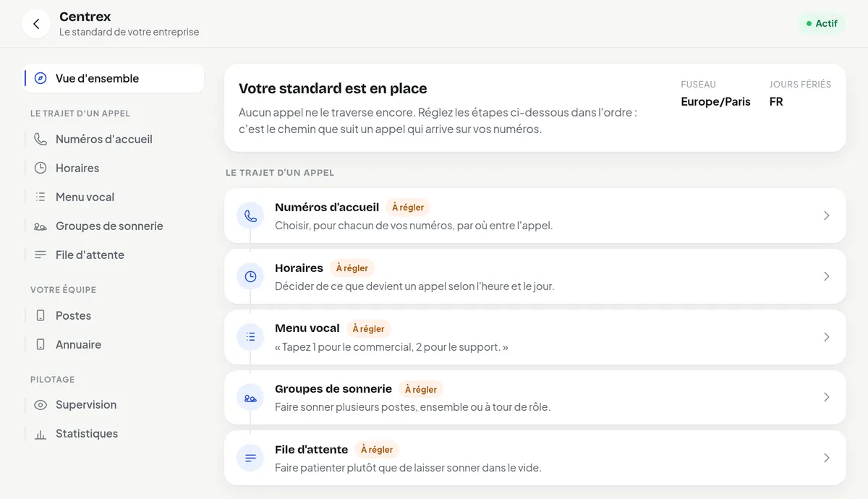Click the bar chart icon beside Statistiques

(41, 434)
